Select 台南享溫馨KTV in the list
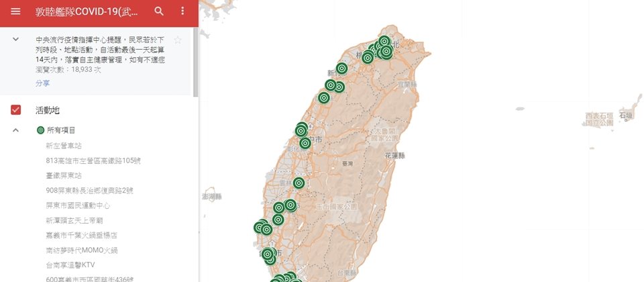This screenshot has width=644, height=282. point(70,265)
